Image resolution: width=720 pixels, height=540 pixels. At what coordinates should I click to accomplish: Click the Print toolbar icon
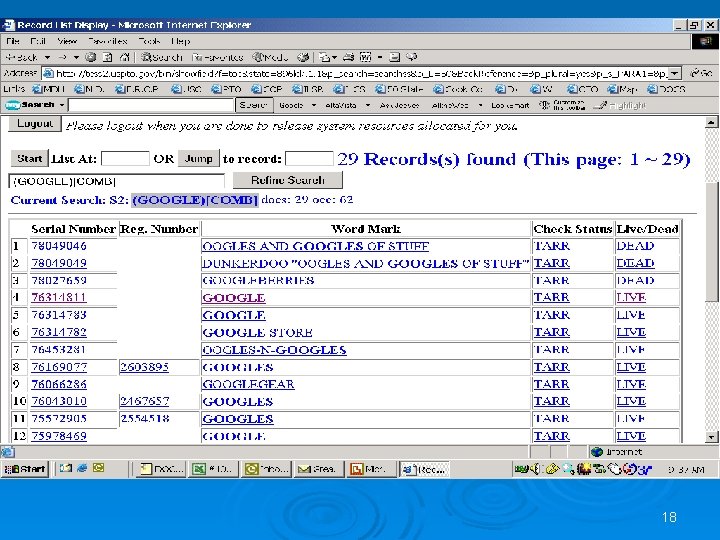349,57
